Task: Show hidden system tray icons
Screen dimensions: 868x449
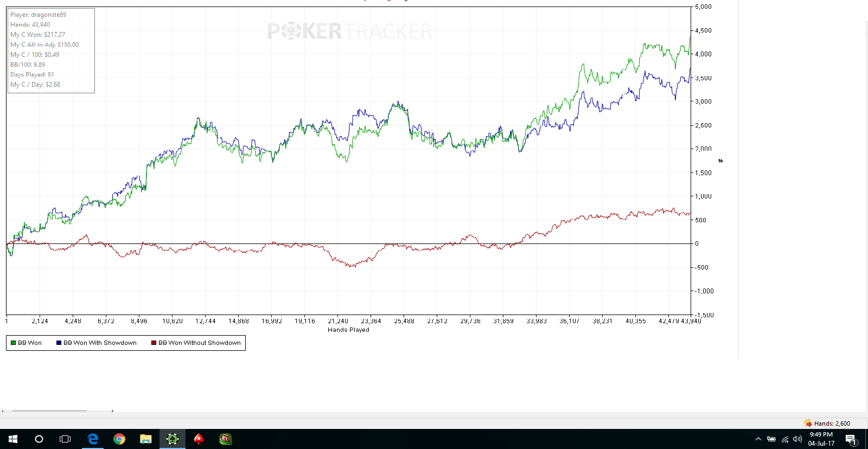Action: coord(758,439)
